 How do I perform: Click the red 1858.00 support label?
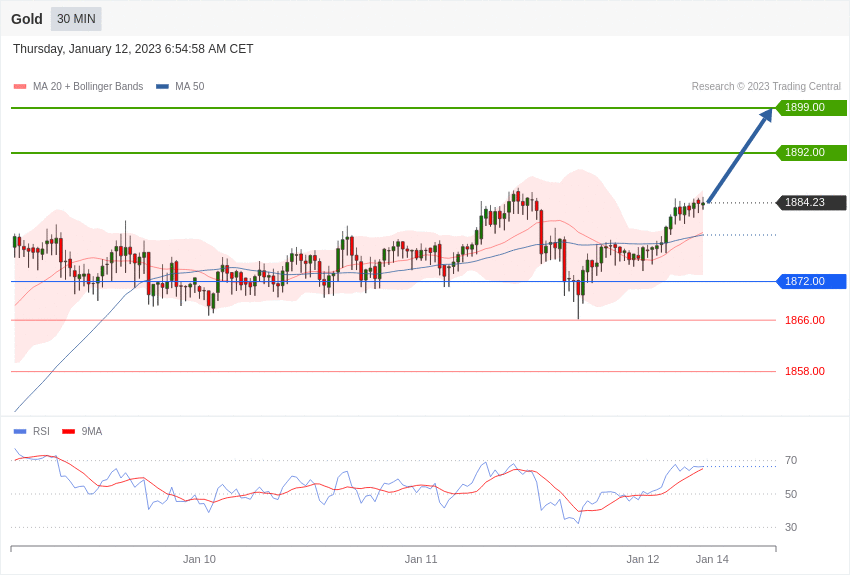[805, 372]
